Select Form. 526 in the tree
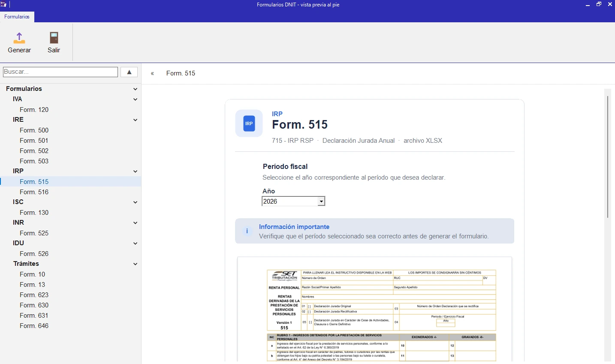 [34, 254]
